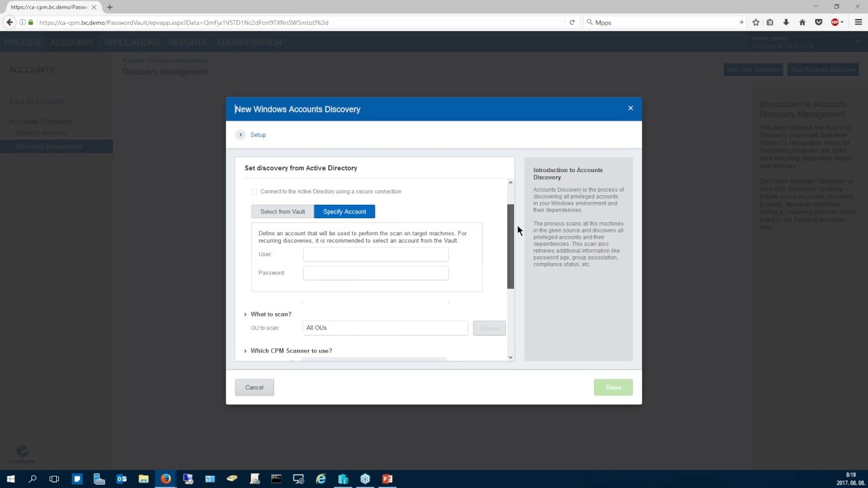Click the Cancel button in the dialog
868x488 pixels.
coord(254,387)
